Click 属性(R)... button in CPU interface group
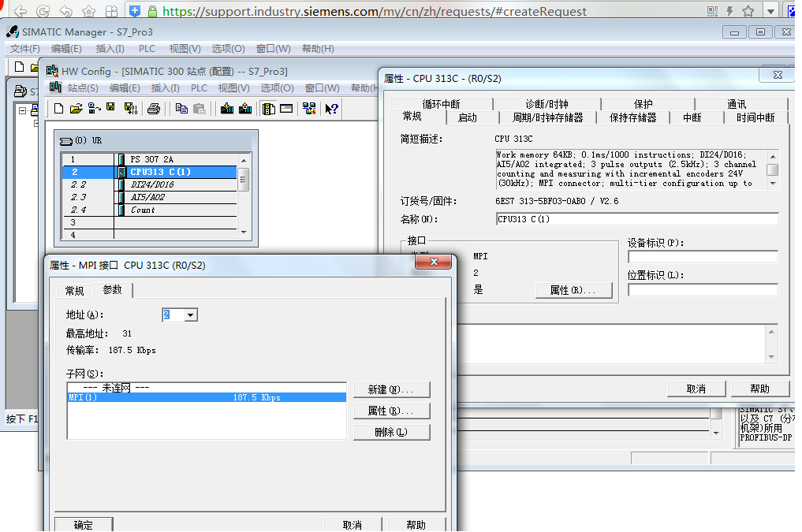The image size is (802, 532). click(x=573, y=290)
